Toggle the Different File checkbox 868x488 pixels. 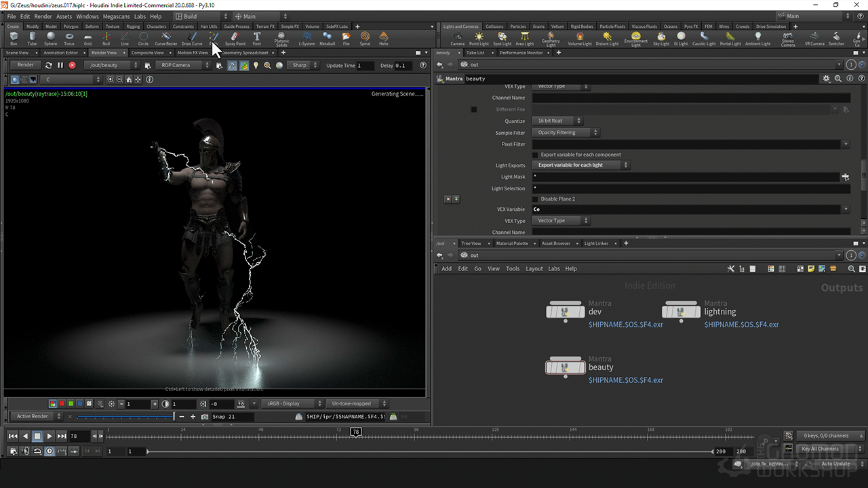click(x=474, y=109)
